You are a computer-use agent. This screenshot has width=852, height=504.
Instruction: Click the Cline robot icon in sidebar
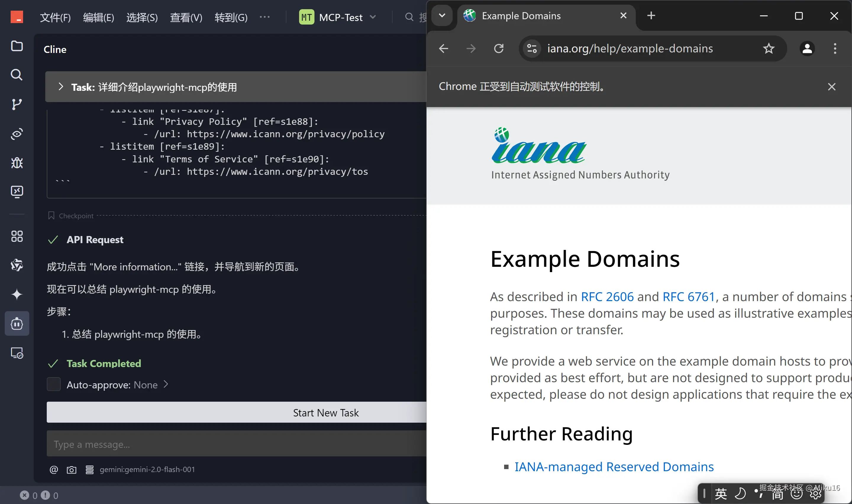click(17, 324)
